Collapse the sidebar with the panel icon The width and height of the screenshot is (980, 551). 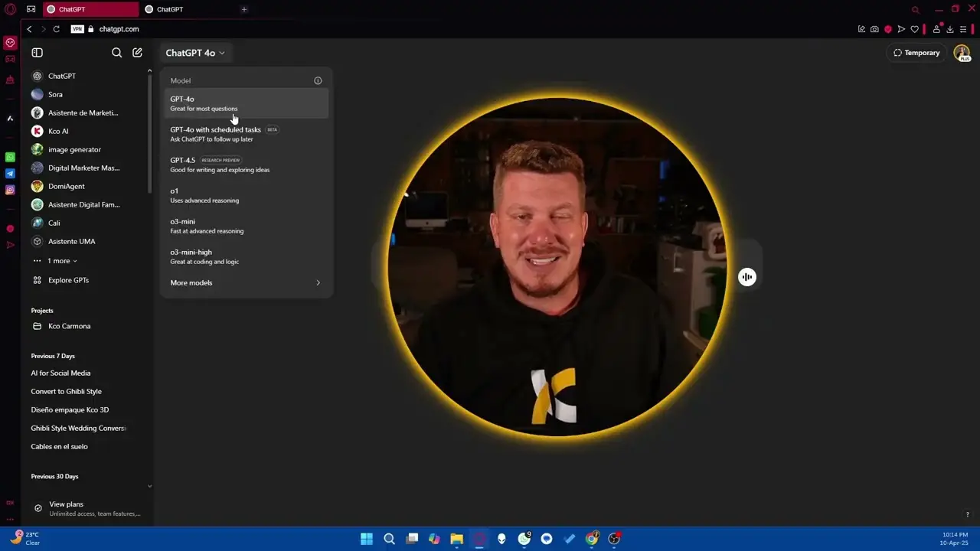pos(37,53)
